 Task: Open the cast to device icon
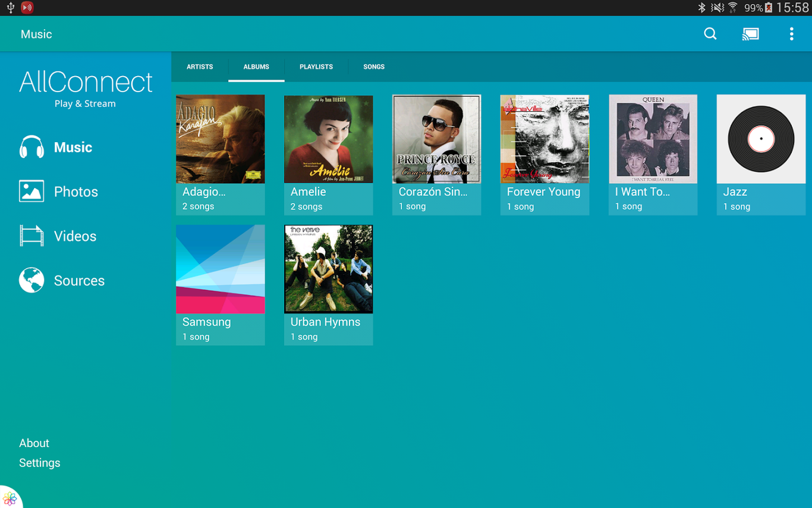(x=750, y=34)
